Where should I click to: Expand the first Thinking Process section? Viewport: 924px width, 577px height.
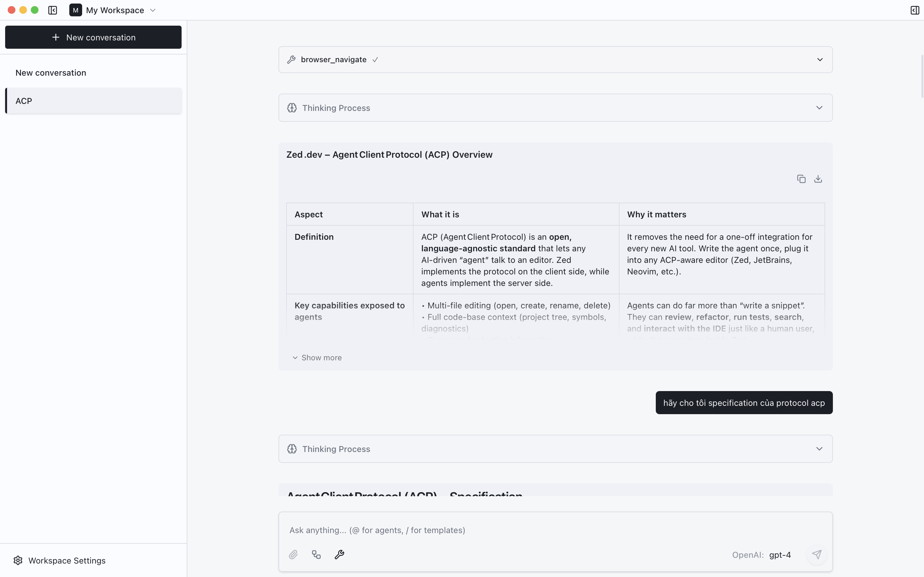click(x=819, y=108)
